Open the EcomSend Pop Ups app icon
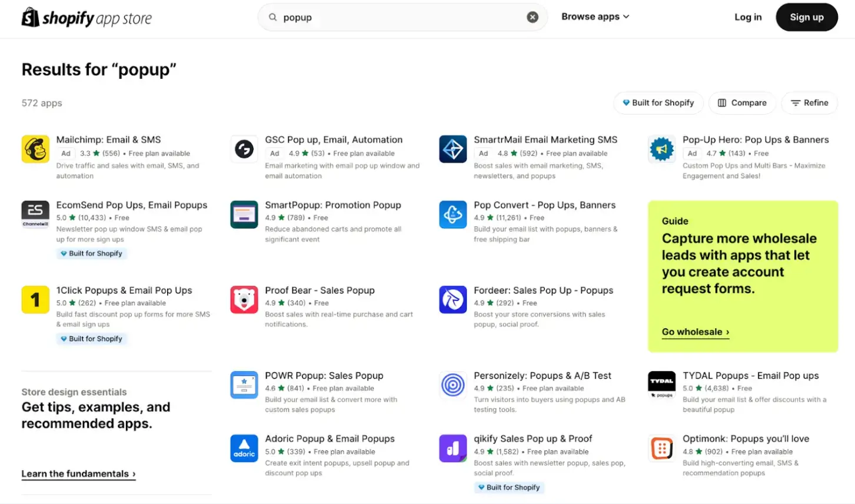 pos(35,214)
